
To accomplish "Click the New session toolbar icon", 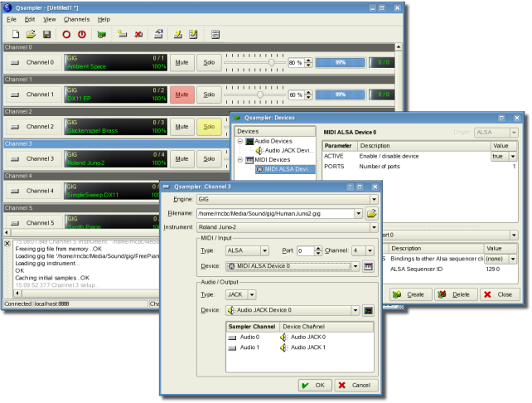I will (16, 34).
